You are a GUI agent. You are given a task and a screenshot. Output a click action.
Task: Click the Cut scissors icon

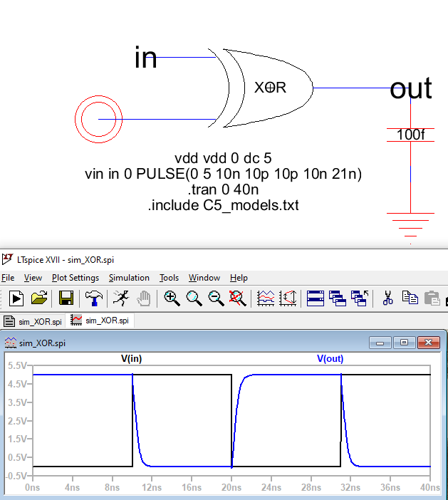(388, 298)
